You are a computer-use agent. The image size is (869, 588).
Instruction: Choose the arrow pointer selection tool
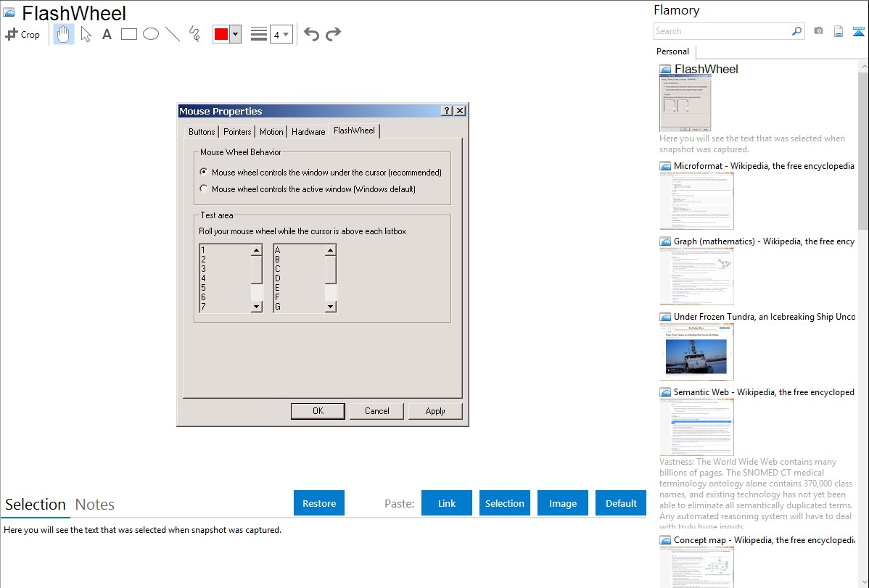click(86, 34)
